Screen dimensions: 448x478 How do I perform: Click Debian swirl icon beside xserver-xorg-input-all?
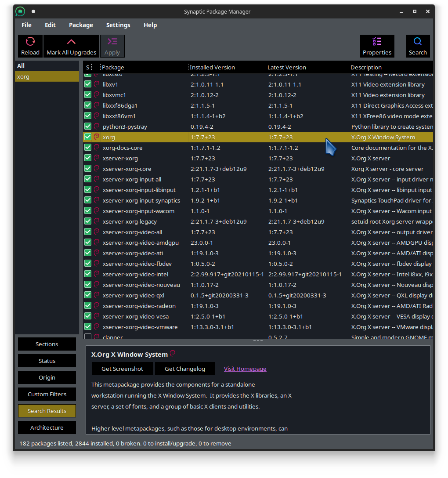coord(97,179)
